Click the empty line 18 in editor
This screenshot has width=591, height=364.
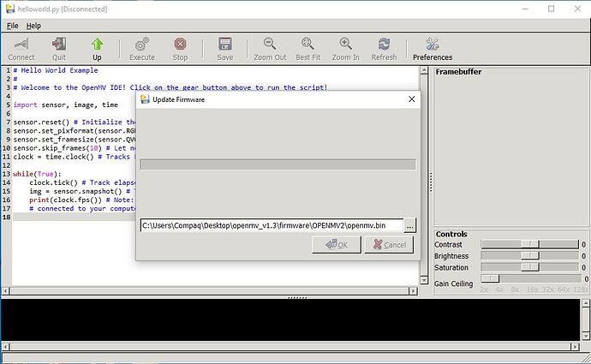tap(74, 218)
